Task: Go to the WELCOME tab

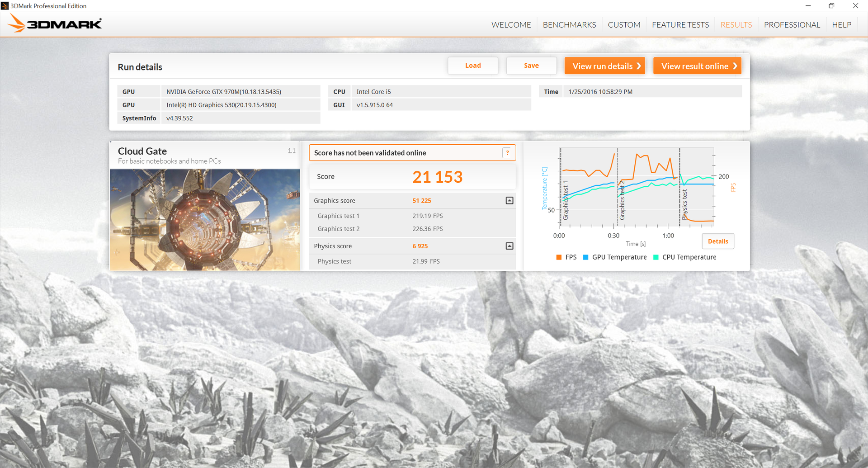Action: click(x=511, y=25)
